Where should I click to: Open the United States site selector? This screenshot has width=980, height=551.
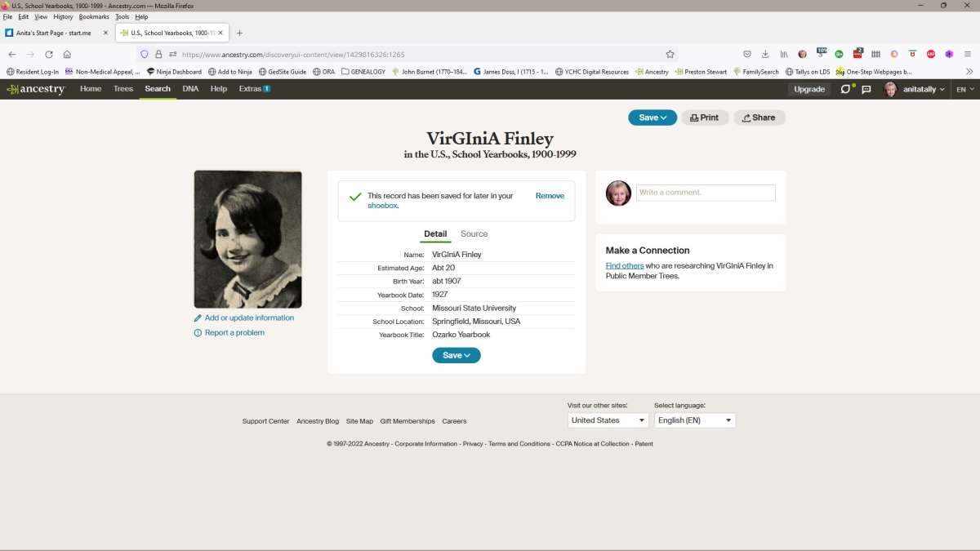[x=608, y=420]
